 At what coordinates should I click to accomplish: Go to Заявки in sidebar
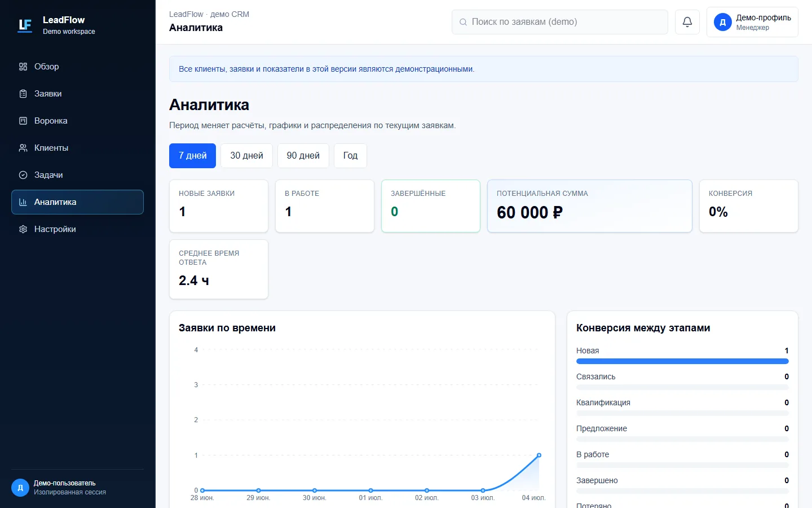click(77, 94)
